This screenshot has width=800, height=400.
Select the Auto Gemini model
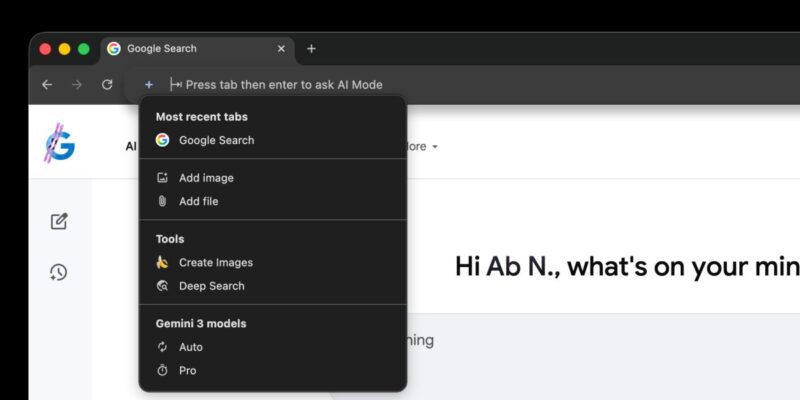(273, 347)
